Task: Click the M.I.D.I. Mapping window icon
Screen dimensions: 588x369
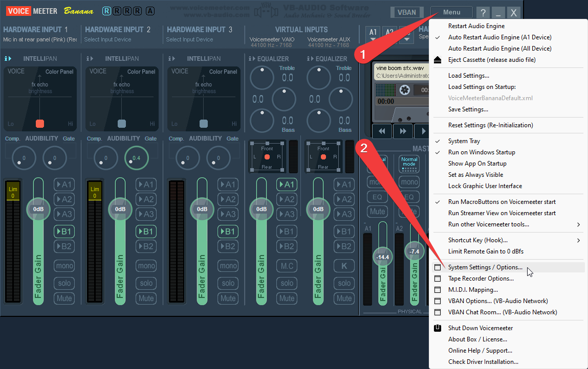Action: [x=437, y=290]
